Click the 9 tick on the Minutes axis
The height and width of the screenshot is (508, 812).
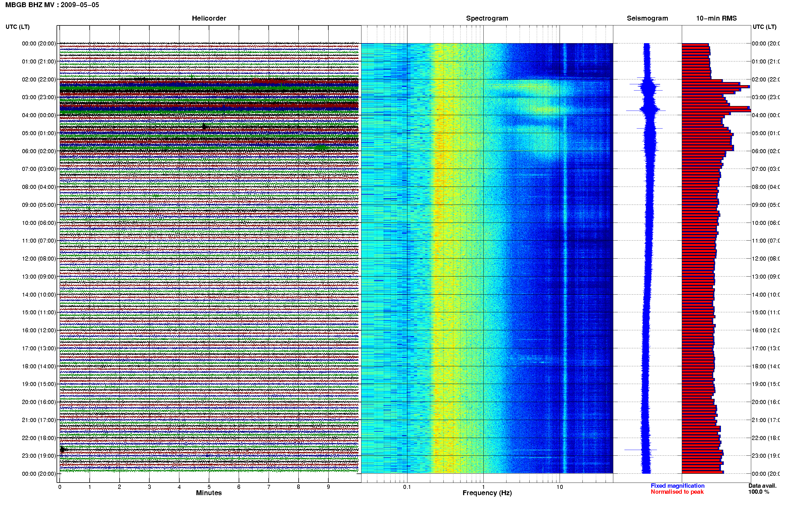328,487
